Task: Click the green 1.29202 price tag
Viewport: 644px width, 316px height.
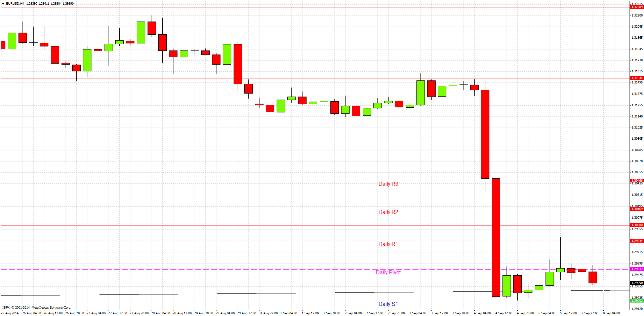Action: [637, 301]
